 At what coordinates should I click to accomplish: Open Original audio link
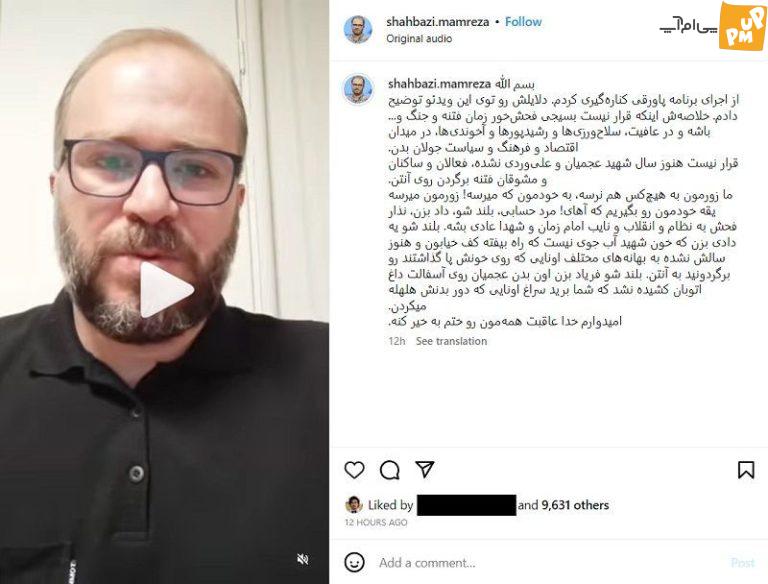tap(419, 38)
